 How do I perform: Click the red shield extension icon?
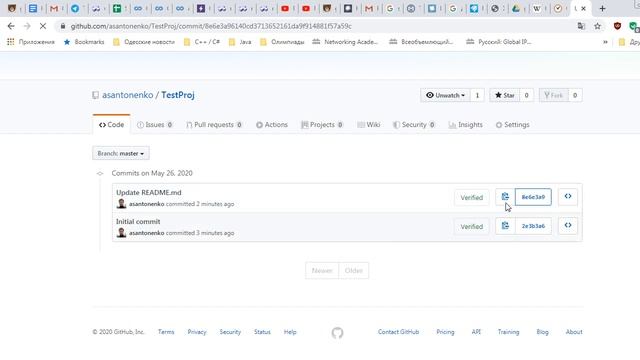pyautogui.click(x=617, y=26)
